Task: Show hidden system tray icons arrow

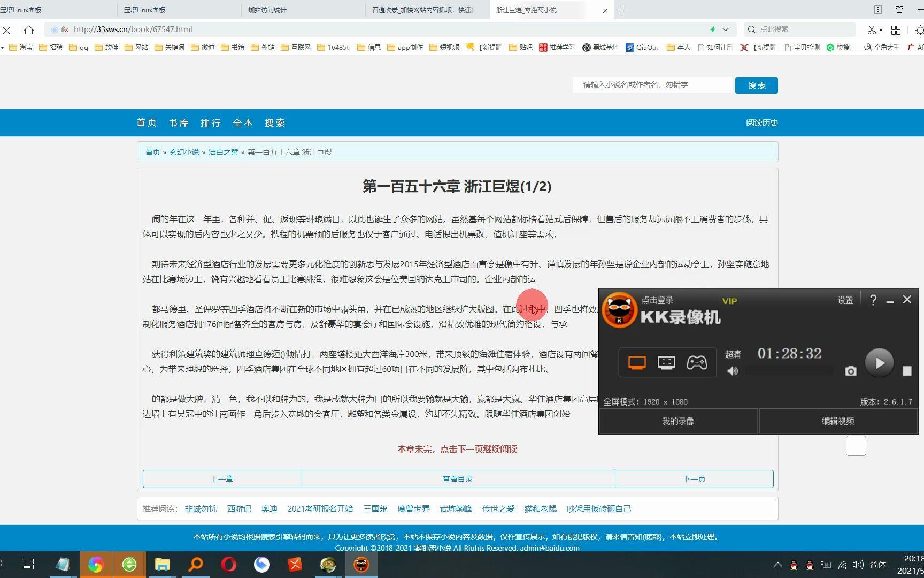Action: pyautogui.click(x=778, y=565)
